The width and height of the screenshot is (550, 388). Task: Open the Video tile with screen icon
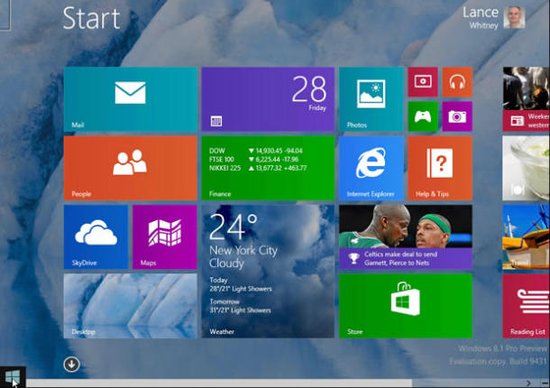tap(423, 82)
